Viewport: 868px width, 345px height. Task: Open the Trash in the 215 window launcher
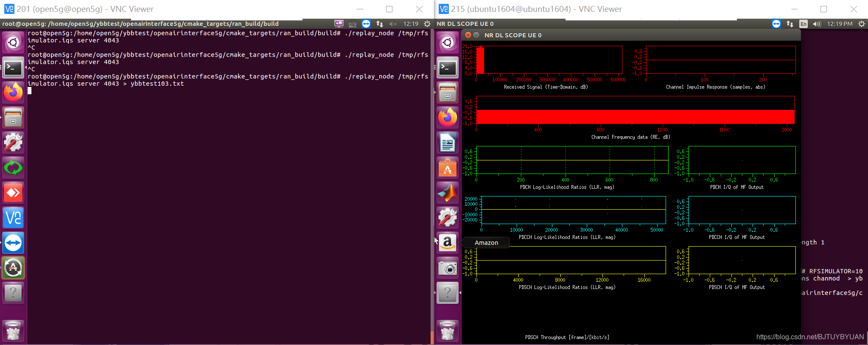point(448,331)
